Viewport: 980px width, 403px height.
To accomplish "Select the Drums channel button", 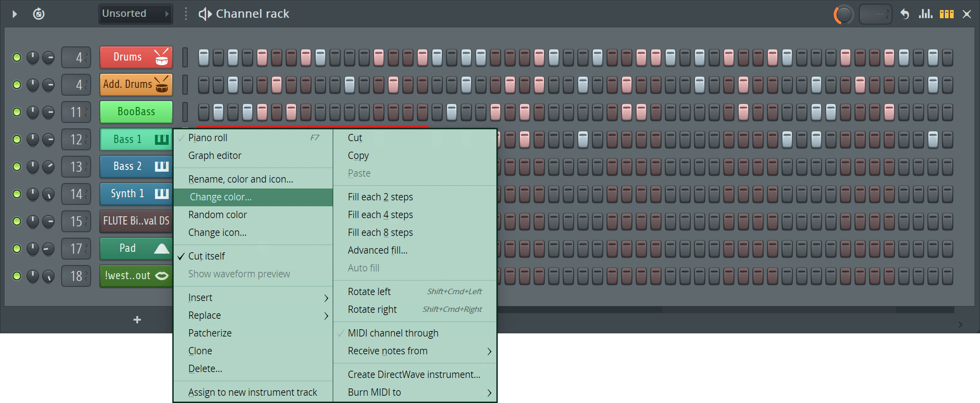I will coord(136,57).
